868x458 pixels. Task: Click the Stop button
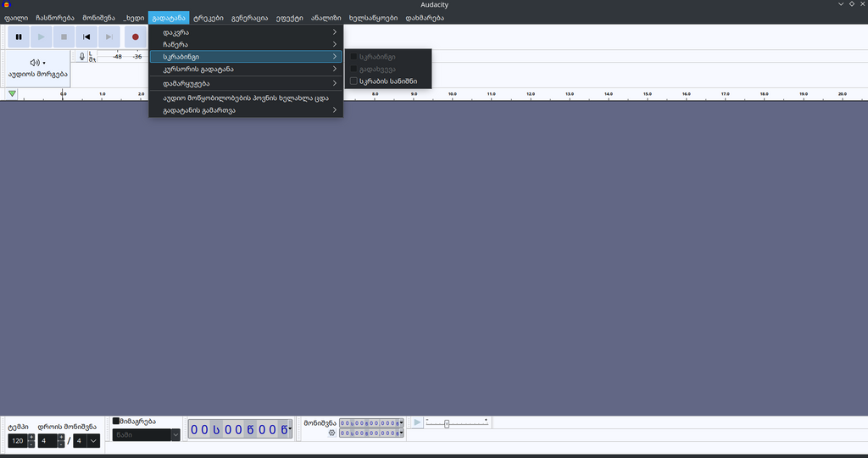(x=64, y=37)
